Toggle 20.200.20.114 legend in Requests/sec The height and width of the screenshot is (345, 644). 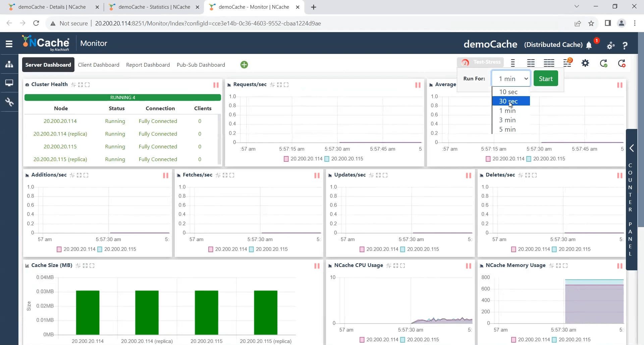[303, 159]
